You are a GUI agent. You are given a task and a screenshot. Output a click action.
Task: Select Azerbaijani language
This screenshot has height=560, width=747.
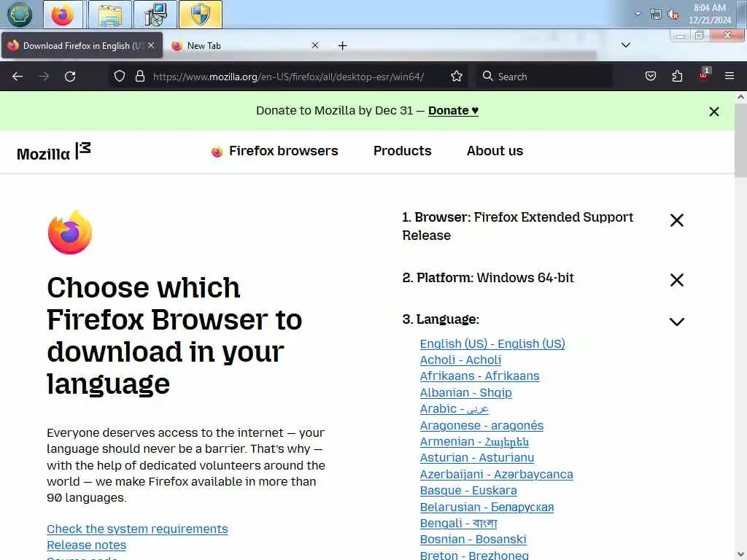(496, 475)
